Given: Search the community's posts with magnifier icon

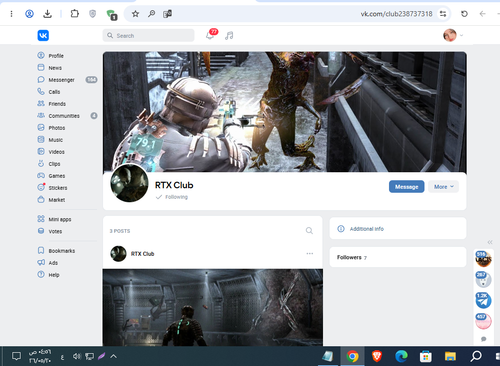Looking at the screenshot, I should click(x=309, y=231).
